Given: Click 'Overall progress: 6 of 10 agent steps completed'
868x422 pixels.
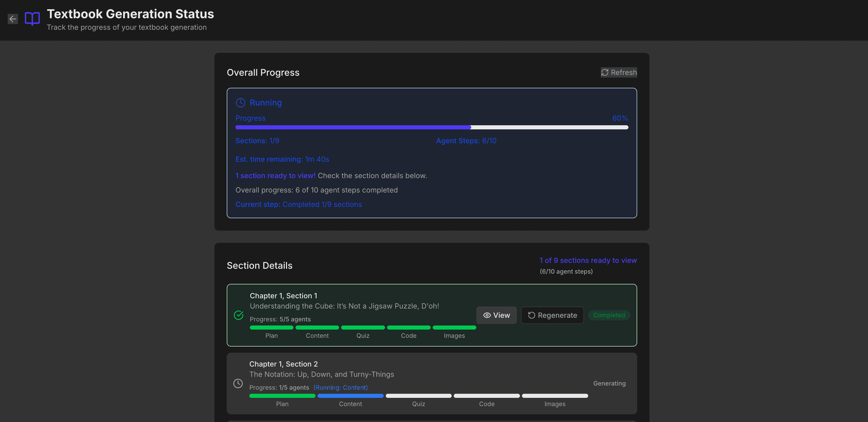Looking at the screenshot, I should (317, 190).
